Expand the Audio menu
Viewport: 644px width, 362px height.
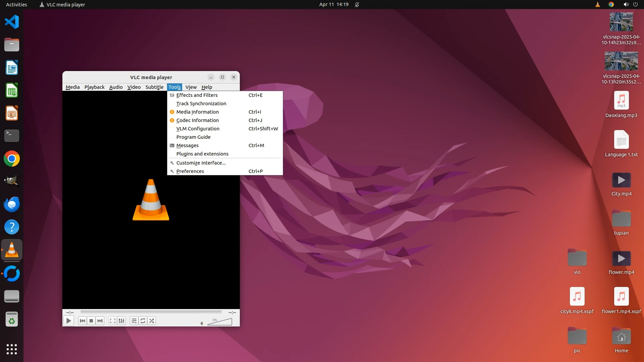(x=116, y=87)
